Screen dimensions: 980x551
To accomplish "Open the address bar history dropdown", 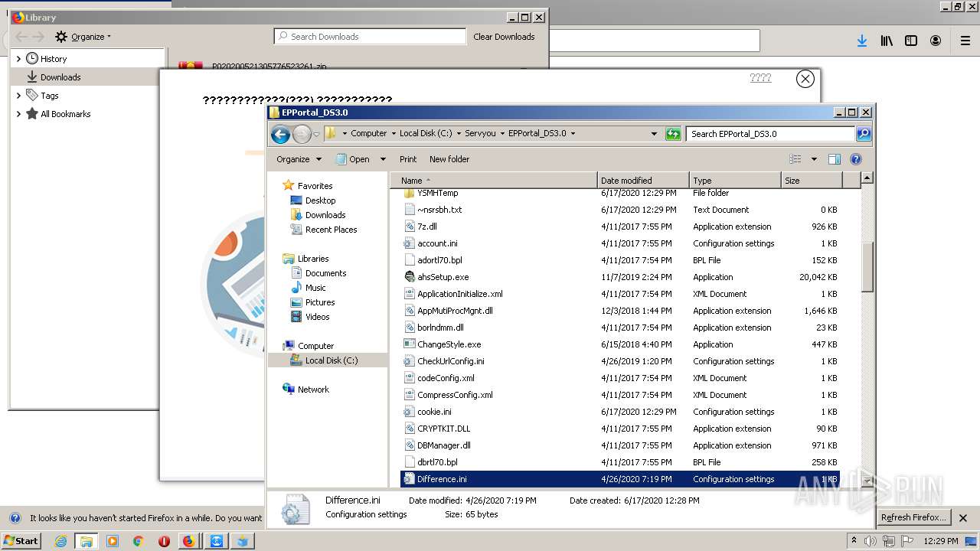I will (x=654, y=134).
